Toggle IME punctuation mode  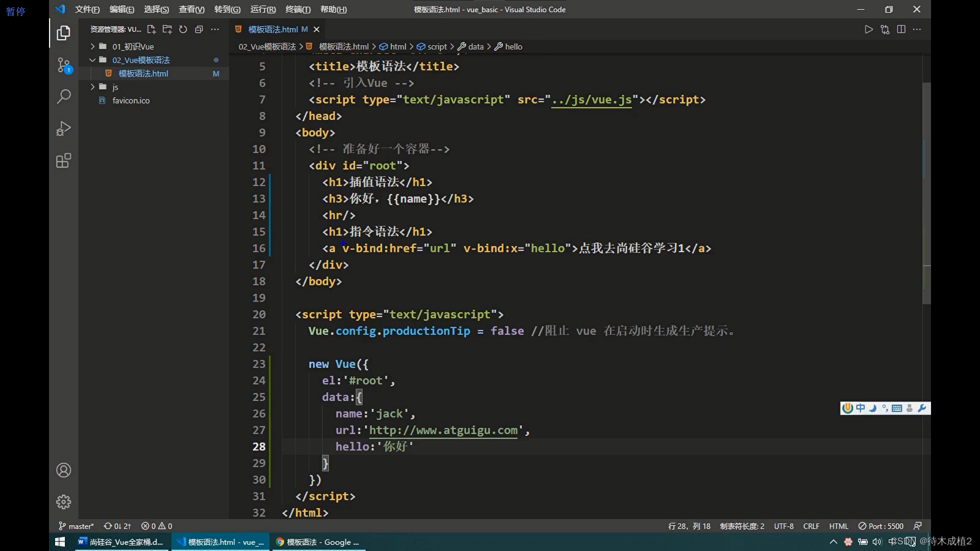click(885, 408)
